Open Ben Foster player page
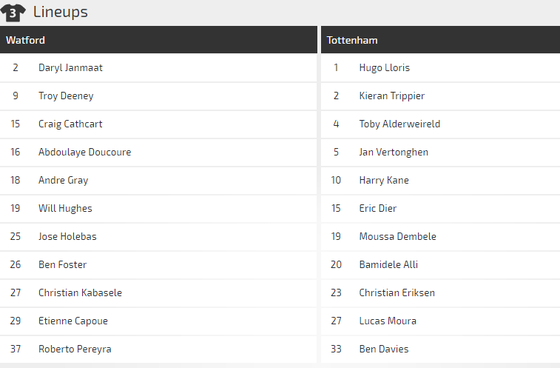 click(x=62, y=264)
